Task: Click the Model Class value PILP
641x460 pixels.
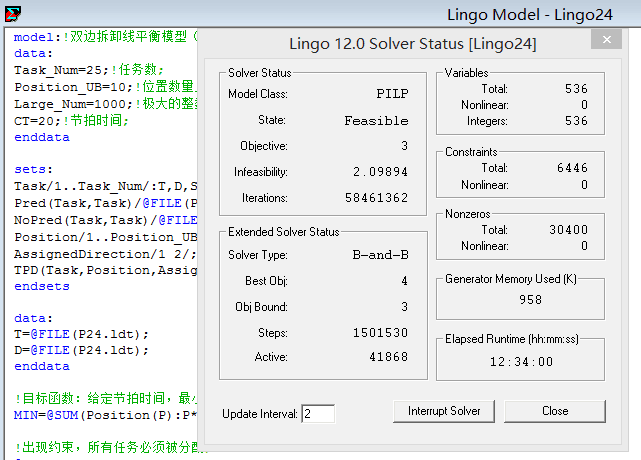Action: click(x=392, y=94)
